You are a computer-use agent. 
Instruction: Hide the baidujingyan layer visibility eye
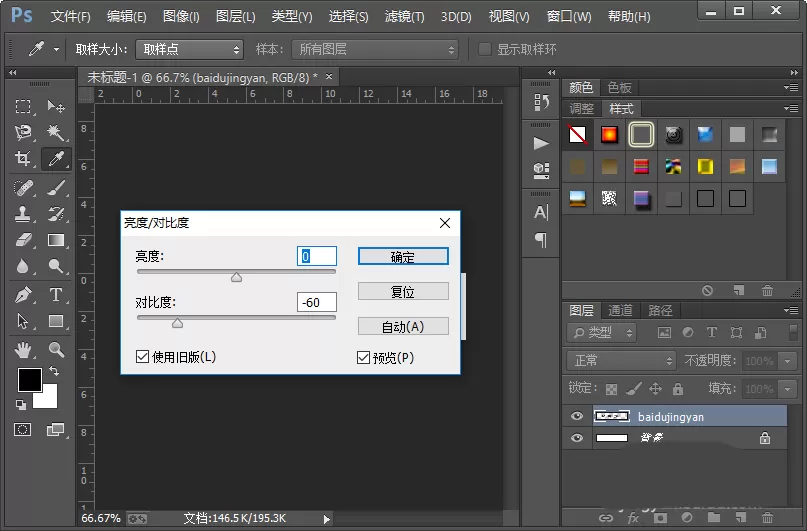(x=577, y=416)
